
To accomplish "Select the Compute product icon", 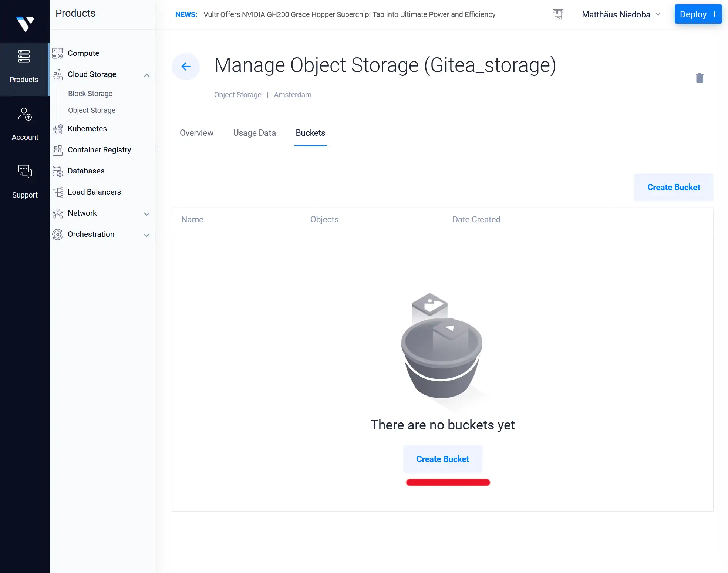I will pyautogui.click(x=58, y=53).
